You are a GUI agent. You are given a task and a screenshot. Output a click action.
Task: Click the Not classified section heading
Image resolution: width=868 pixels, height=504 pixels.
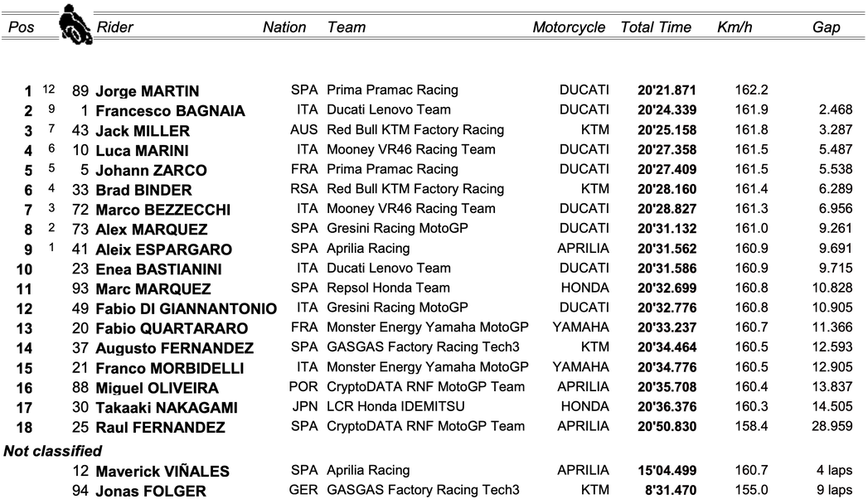53,451
